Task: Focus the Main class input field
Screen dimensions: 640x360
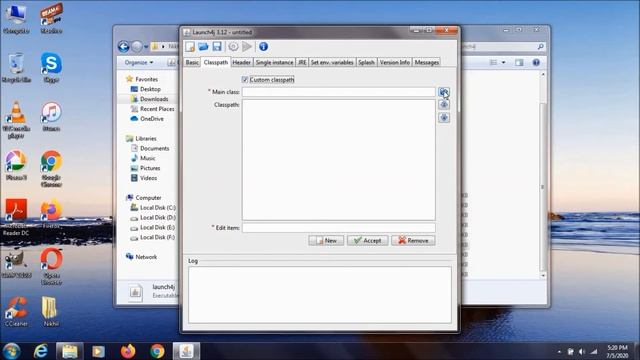Action: 338,92
